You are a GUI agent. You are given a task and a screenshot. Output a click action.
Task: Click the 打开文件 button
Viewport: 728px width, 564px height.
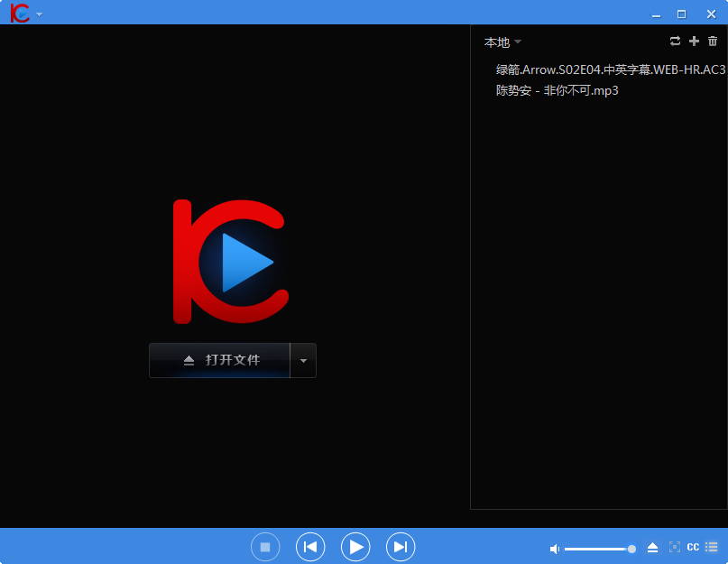pyautogui.click(x=219, y=360)
